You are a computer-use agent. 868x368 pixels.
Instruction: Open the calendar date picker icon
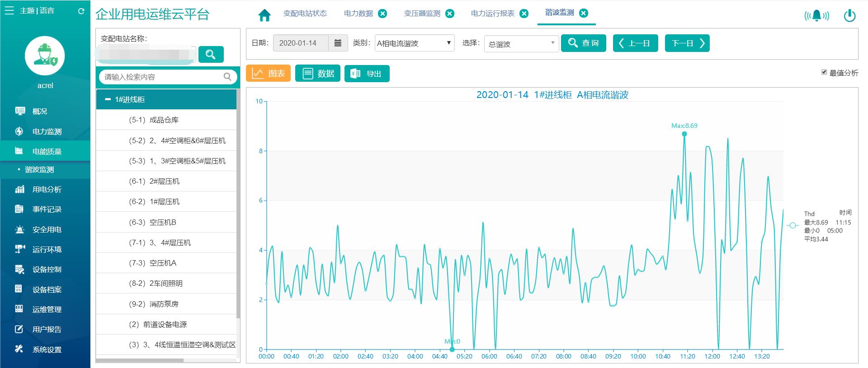(338, 43)
